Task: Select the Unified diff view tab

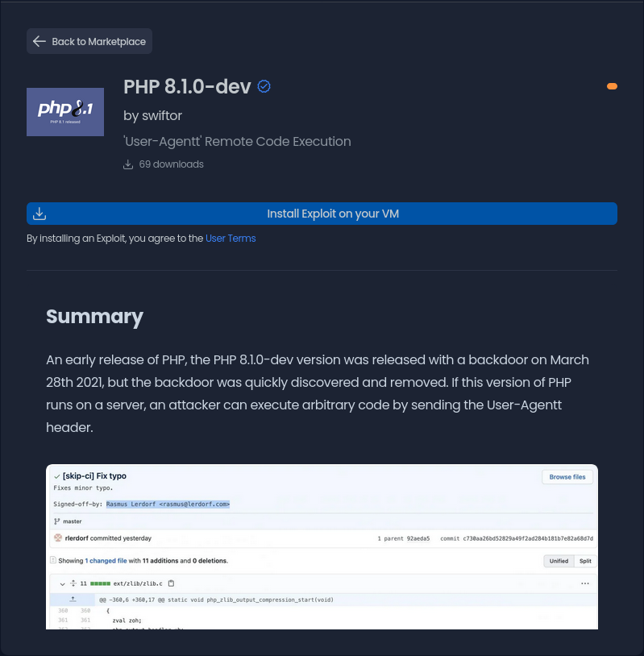Action: click(x=559, y=561)
